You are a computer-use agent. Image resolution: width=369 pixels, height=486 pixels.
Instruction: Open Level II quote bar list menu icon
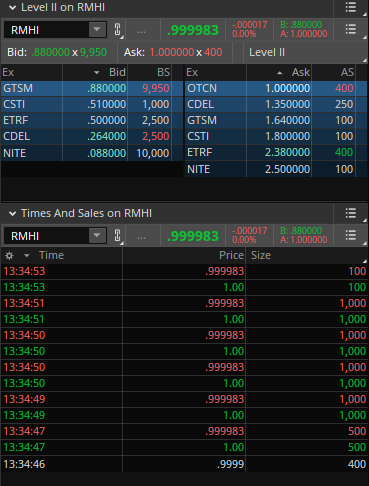pyautogui.click(x=351, y=30)
